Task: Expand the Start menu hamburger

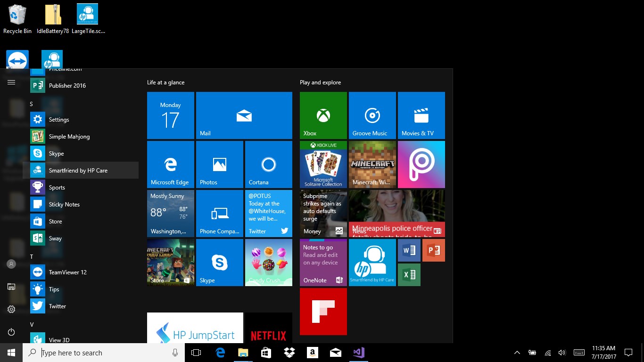Action: [11, 82]
